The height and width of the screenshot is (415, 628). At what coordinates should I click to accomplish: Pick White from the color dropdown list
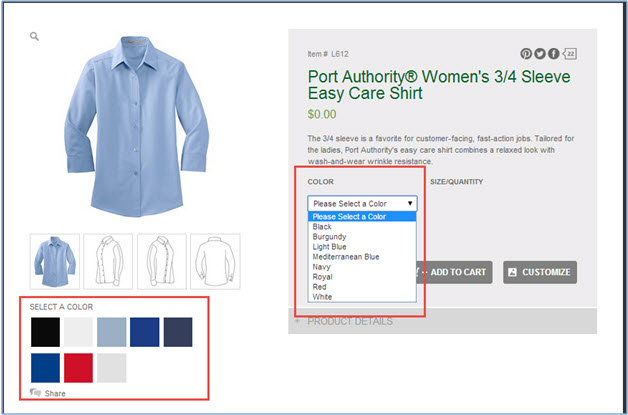click(323, 296)
